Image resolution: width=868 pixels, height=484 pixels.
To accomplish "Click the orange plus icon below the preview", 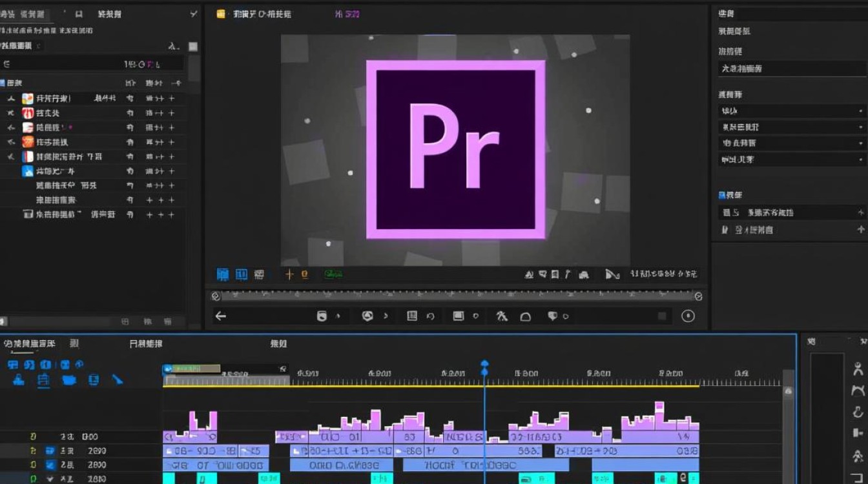I will tap(289, 274).
